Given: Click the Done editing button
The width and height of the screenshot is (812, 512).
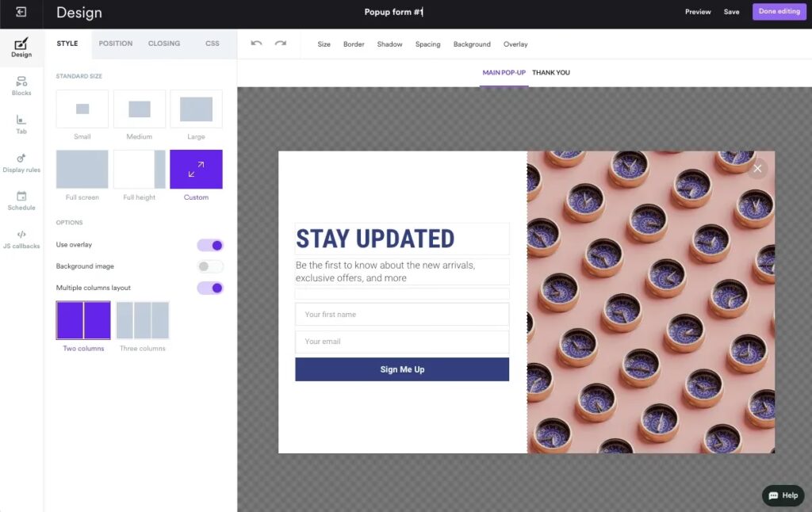Looking at the screenshot, I should coord(779,12).
